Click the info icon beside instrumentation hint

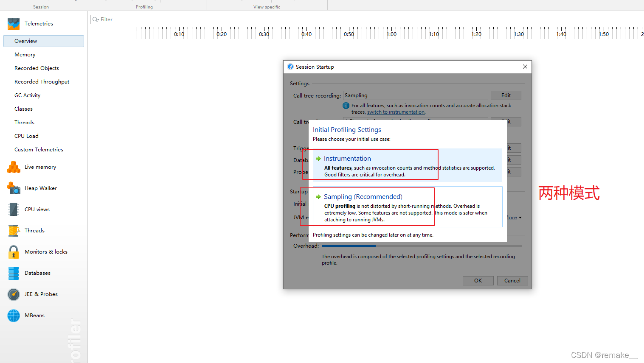point(346,106)
